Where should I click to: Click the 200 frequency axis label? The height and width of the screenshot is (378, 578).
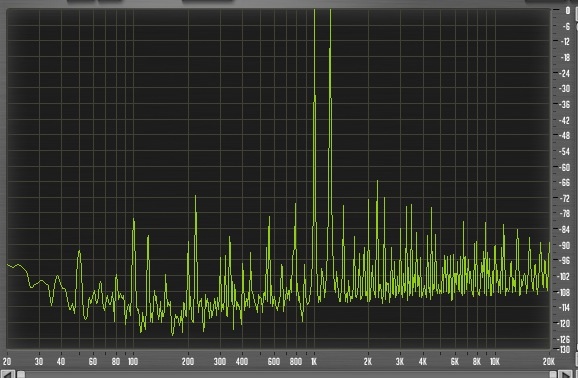click(188, 361)
